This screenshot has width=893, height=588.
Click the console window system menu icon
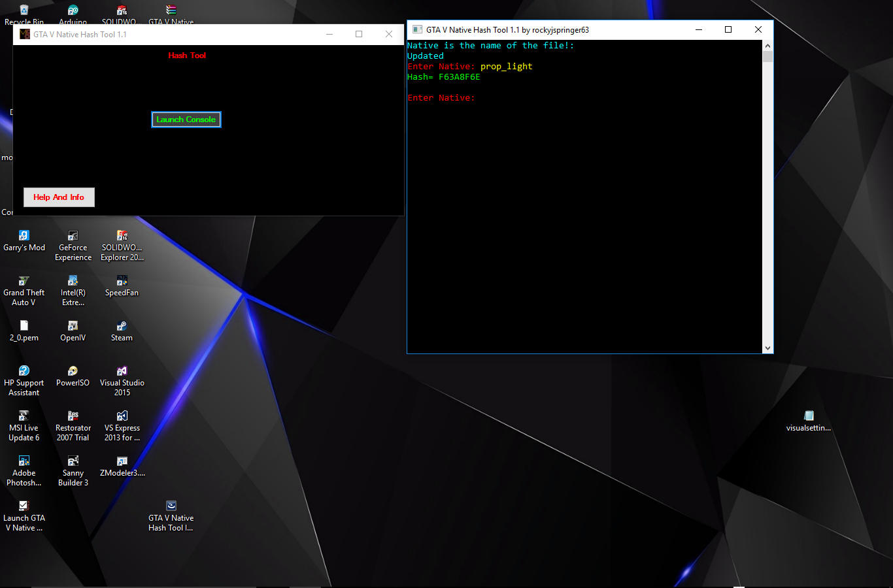tap(417, 29)
